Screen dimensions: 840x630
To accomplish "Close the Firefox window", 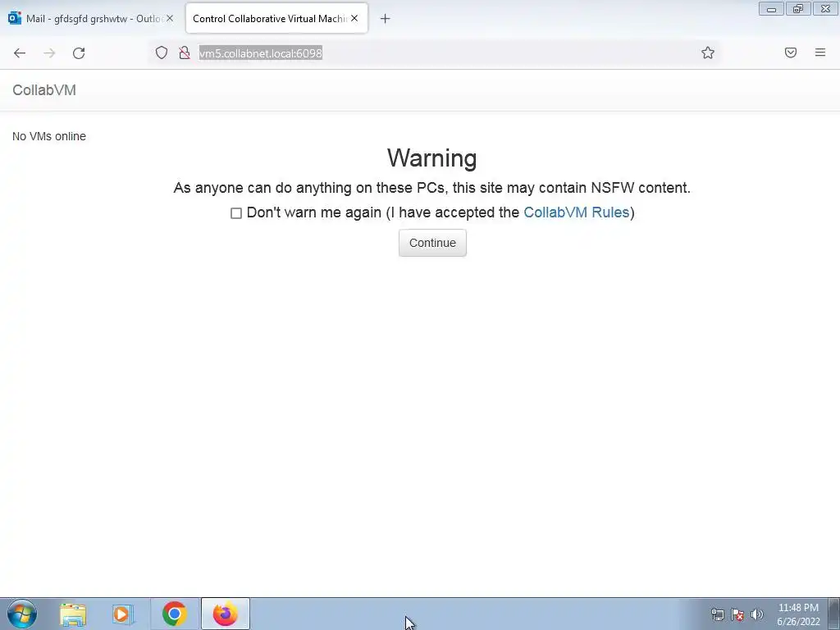I will (825, 9).
